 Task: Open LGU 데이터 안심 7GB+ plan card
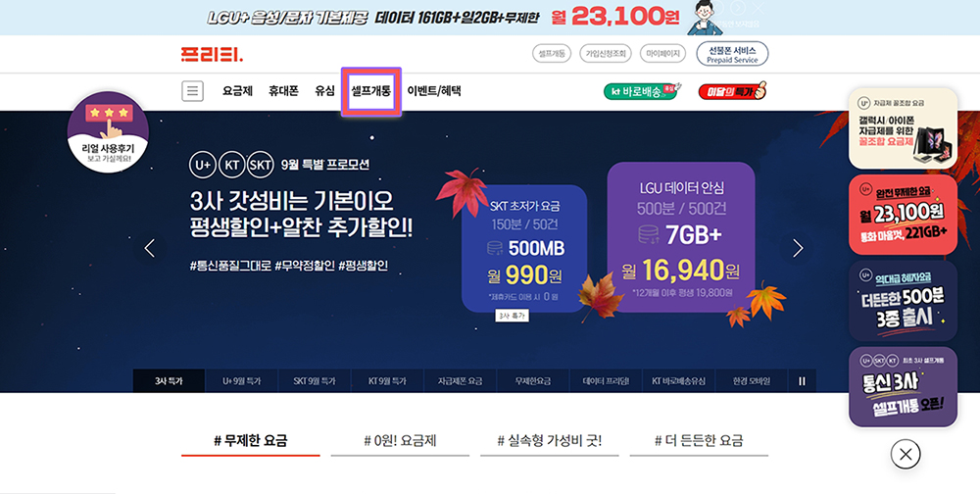tap(681, 237)
